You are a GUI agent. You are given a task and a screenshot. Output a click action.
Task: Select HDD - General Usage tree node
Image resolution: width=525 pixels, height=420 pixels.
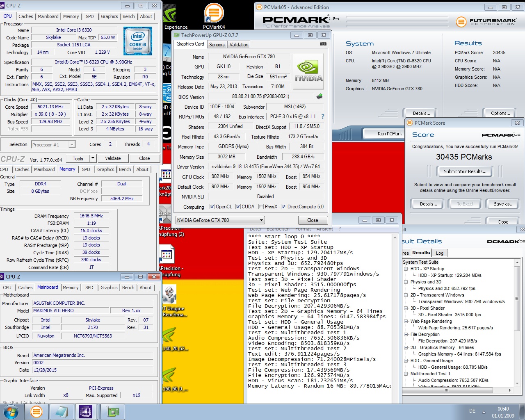(431, 361)
